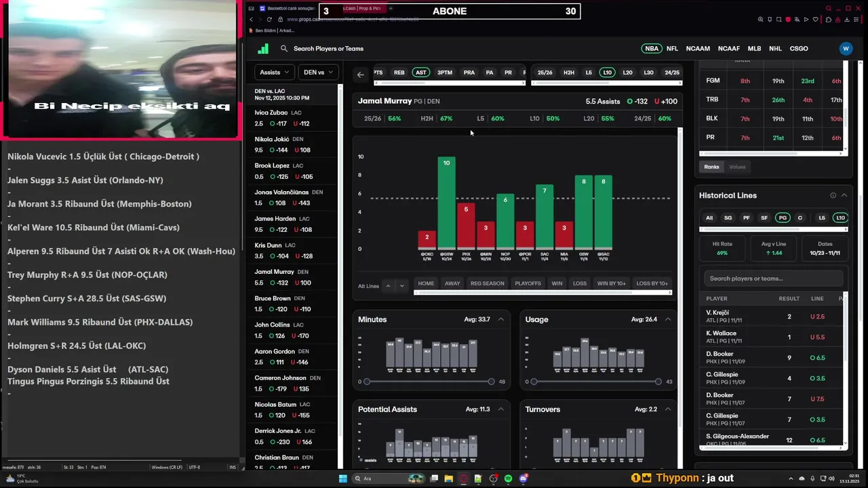Click the Minutes range slider right handle
Screen dimensions: 868x488
coord(492,382)
